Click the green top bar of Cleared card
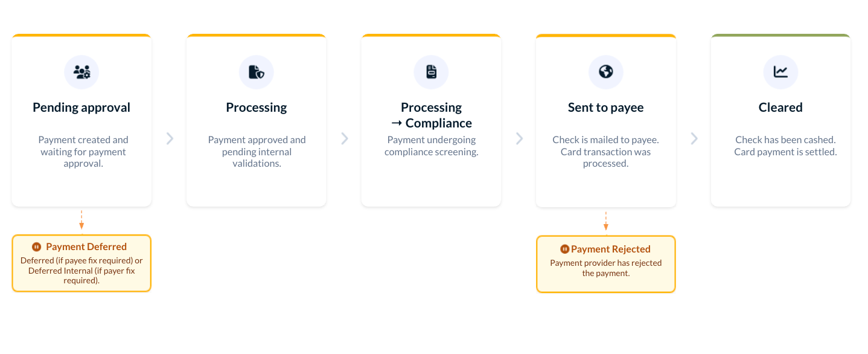The image size is (868, 354). pyautogui.click(x=780, y=35)
